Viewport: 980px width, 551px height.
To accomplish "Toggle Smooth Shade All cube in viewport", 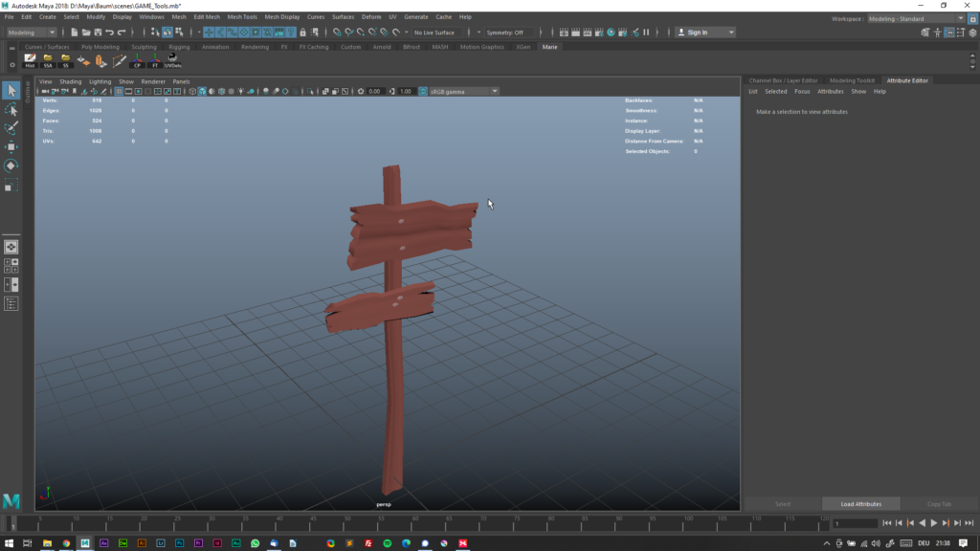I will click(x=202, y=91).
